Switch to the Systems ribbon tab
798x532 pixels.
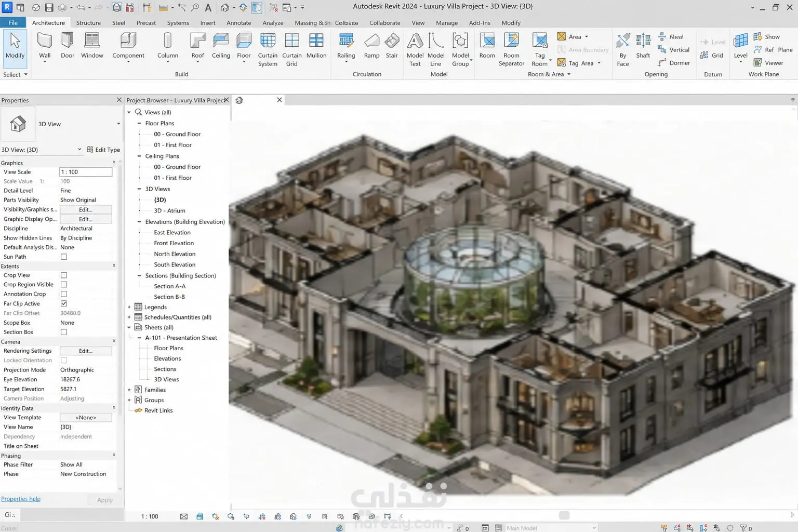coord(178,23)
